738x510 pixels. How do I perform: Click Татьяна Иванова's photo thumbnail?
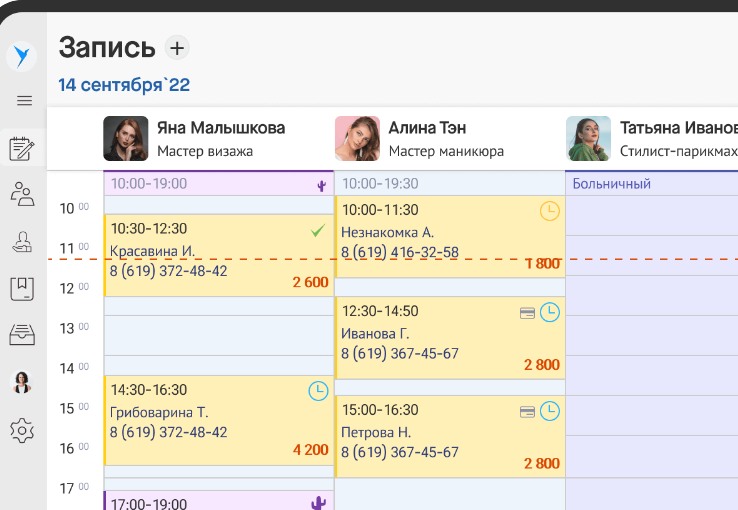point(588,139)
